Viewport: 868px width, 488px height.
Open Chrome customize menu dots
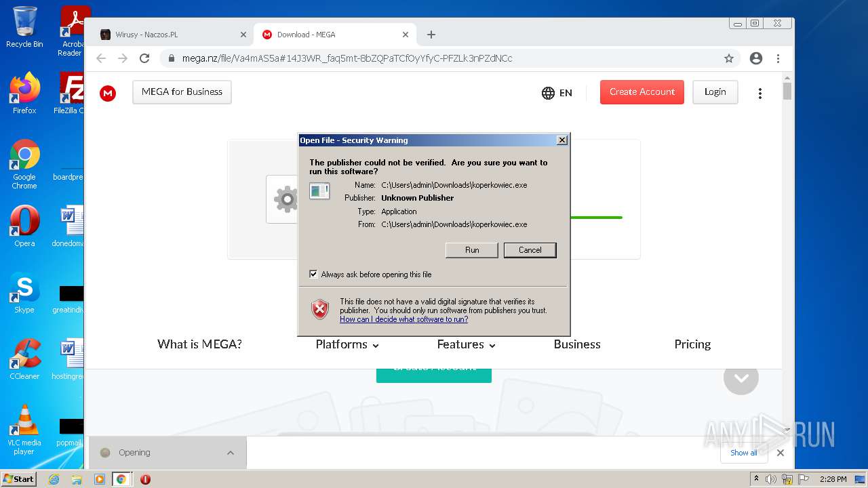coord(778,58)
